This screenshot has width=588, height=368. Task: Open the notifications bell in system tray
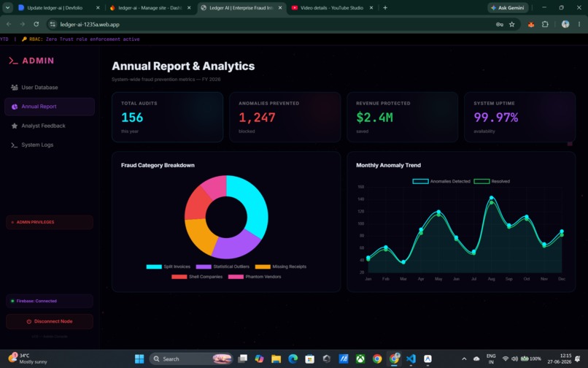click(x=578, y=359)
